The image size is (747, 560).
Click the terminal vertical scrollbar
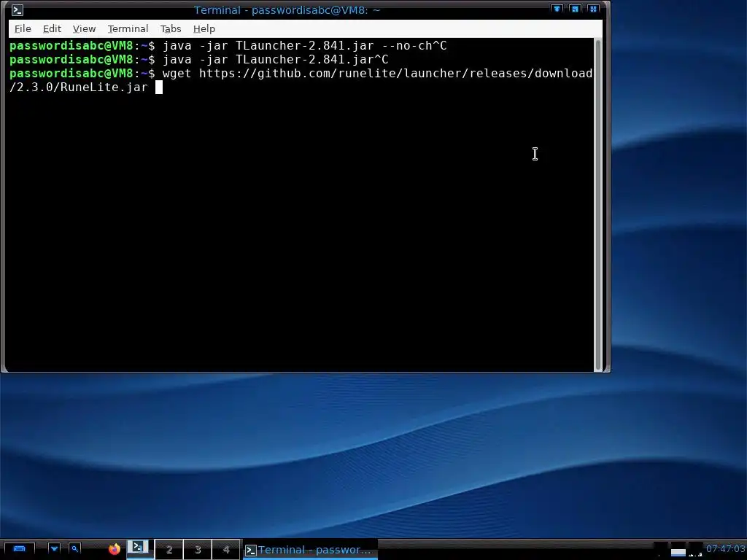[598, 205]
